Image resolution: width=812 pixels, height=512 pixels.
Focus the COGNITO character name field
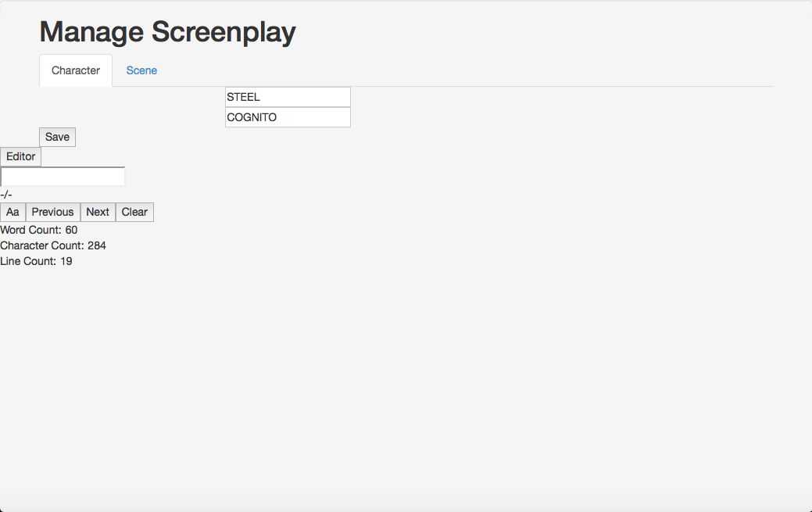pyautogui.click(x=288, y=117)
